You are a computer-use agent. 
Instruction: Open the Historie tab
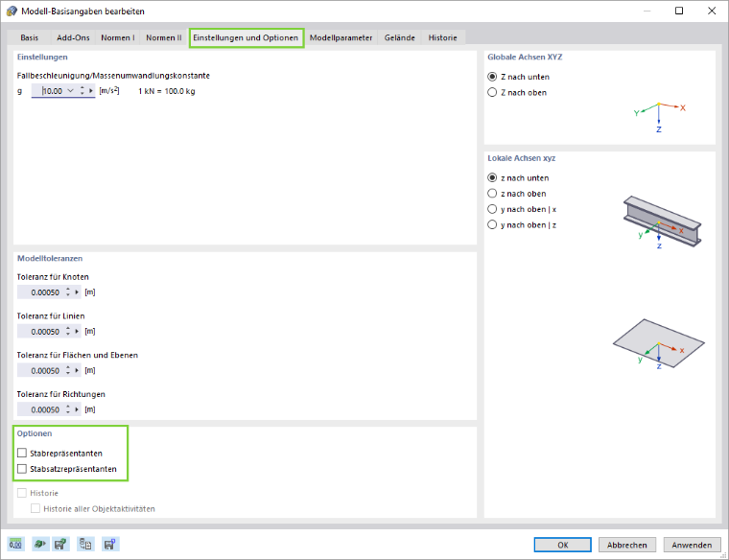click(442, 37)
